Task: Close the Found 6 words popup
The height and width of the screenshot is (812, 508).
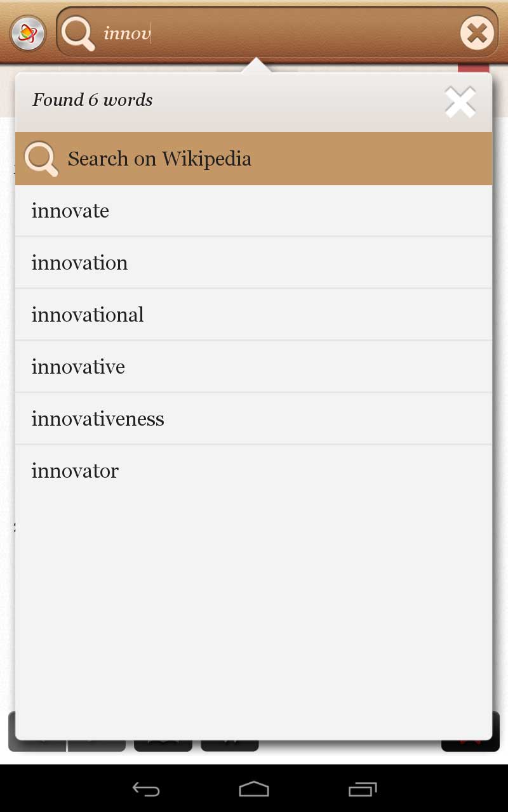Action: pyautogui.click(x=460, y=100)
